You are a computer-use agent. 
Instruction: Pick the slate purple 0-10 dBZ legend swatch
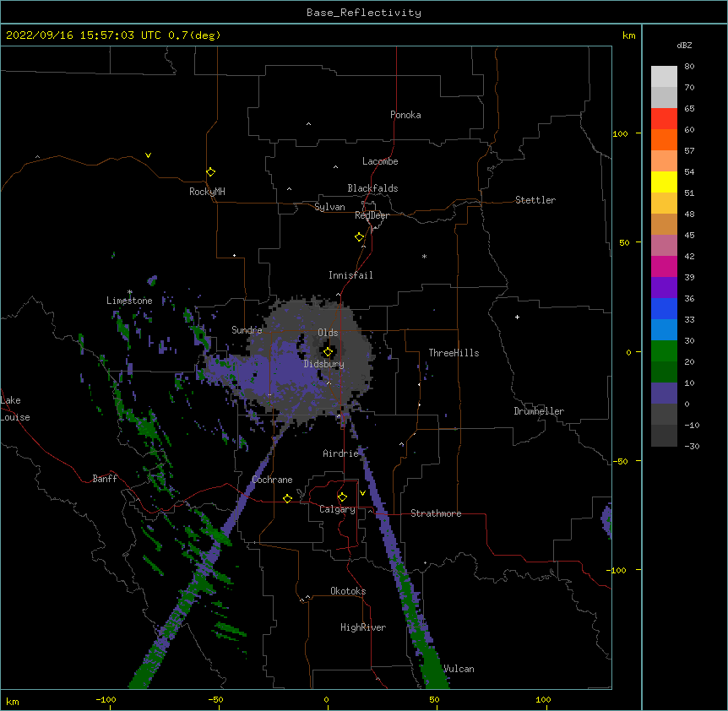[664, 393]
